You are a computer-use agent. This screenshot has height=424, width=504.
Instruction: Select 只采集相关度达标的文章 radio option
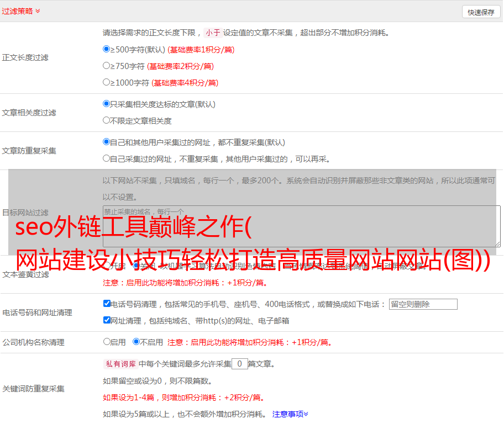[107, 104]
